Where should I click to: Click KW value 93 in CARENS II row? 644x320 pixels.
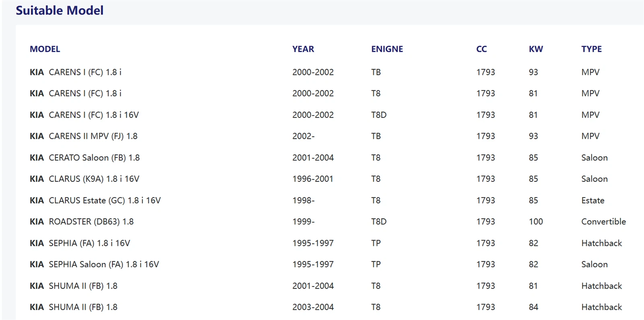click(533, 136)
